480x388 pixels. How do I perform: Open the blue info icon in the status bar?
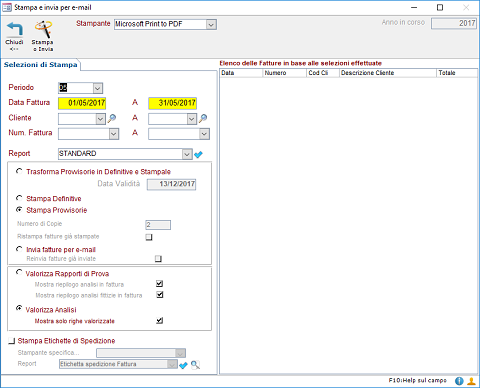[459, 381]
